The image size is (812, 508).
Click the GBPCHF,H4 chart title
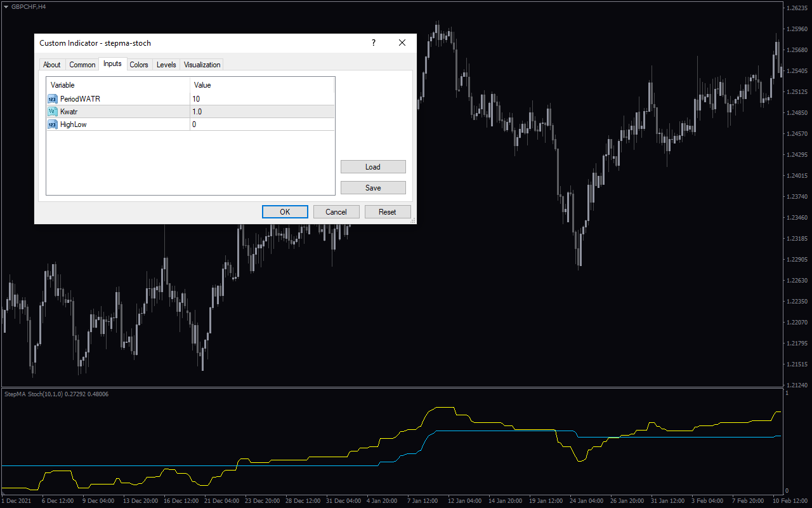29,6
